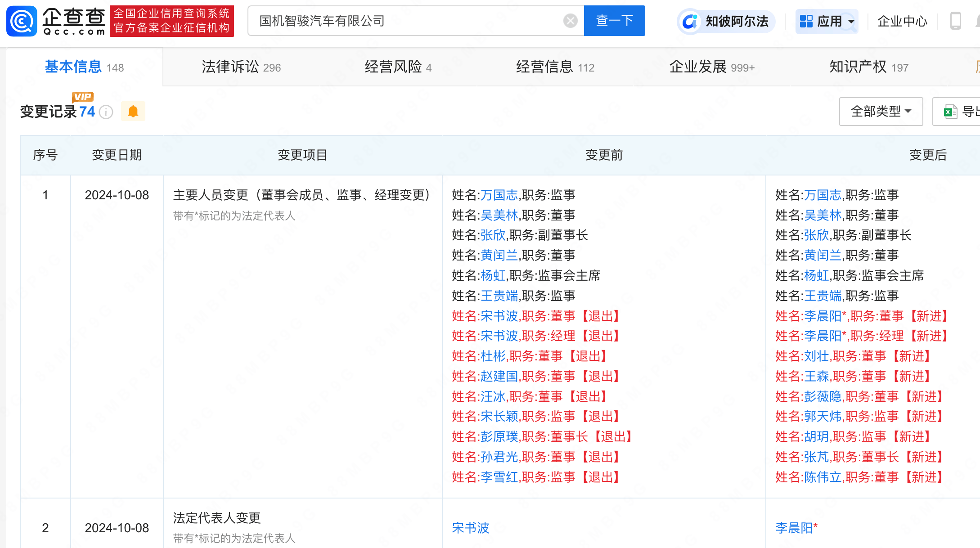Viewport: 980px width, 548px height.
Task: Open 刘壮 name link
Action: click(x=817, y=356)
